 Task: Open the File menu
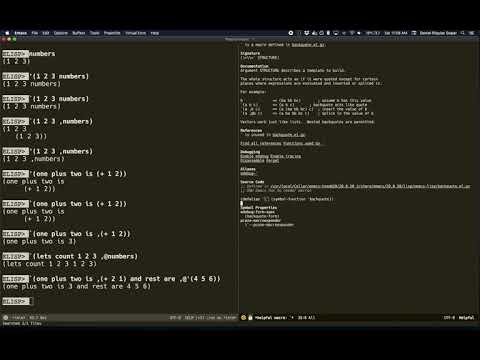coord(35,33)
